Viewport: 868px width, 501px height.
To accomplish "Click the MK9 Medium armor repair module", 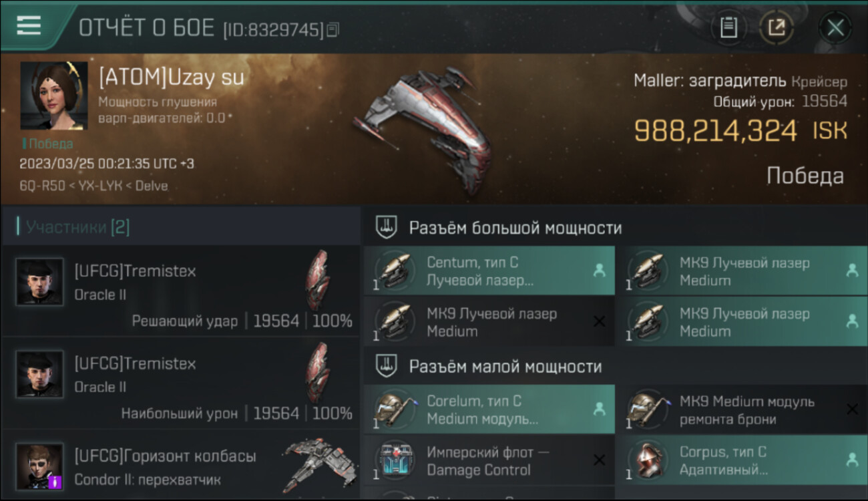I will point(742,409).
